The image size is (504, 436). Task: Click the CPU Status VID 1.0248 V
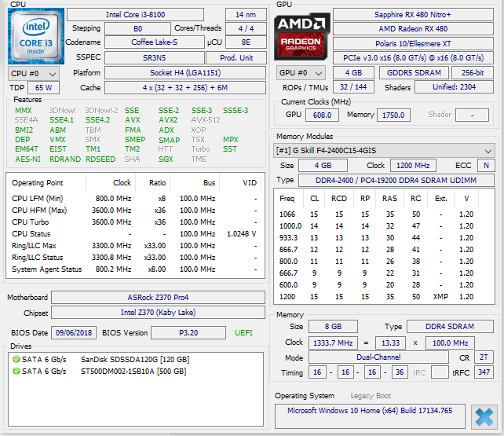[241, 234]
